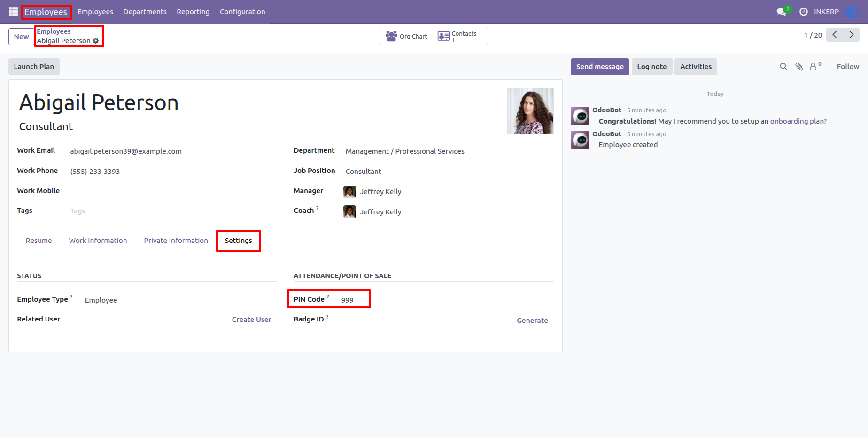Open the Org Chart smart button
This screenshot has height=438, width=868.
(x=407, y=36)
